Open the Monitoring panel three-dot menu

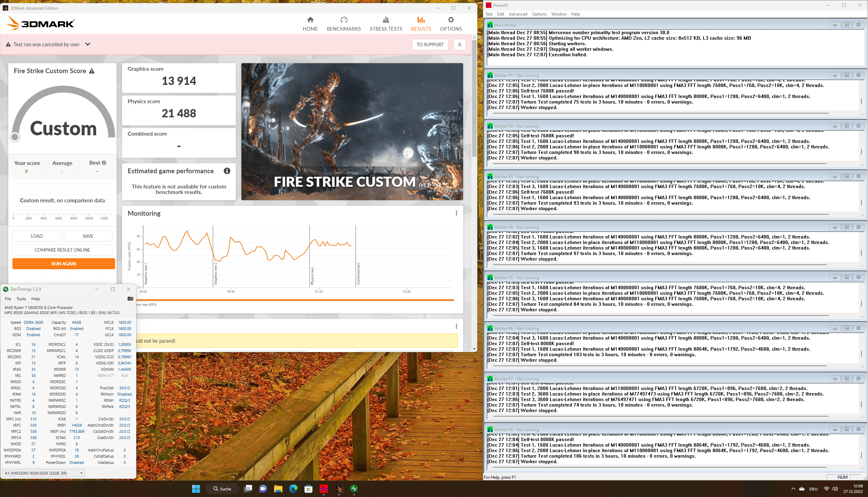(456, 213)
